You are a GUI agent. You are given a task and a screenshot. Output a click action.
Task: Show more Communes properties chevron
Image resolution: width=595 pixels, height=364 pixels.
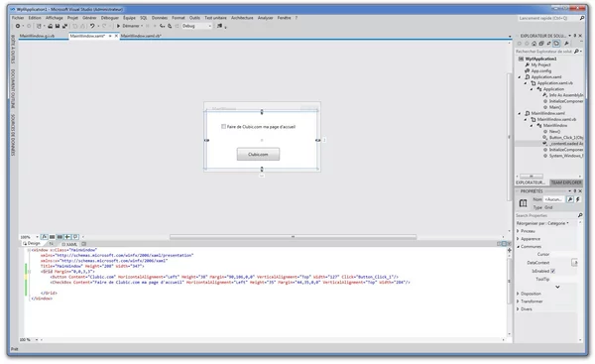[557, 287]
